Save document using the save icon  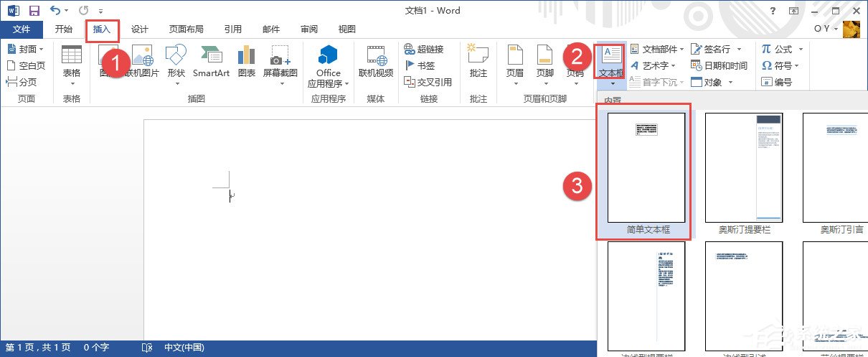coord(34,11)
